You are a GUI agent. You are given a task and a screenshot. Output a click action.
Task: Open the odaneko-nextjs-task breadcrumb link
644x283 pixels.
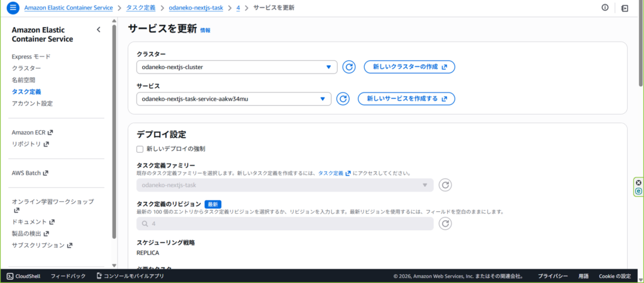tap(196, 8)
